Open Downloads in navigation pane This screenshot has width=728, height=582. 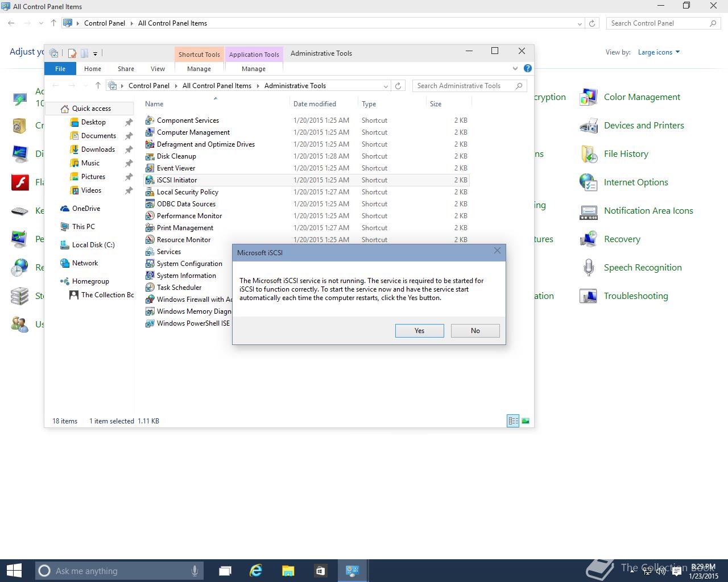click(98, 149)
